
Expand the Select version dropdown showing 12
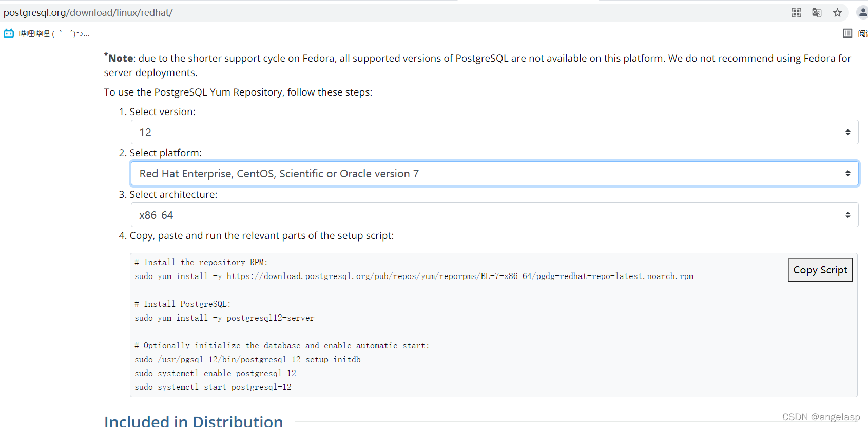[x=495, y=132]
